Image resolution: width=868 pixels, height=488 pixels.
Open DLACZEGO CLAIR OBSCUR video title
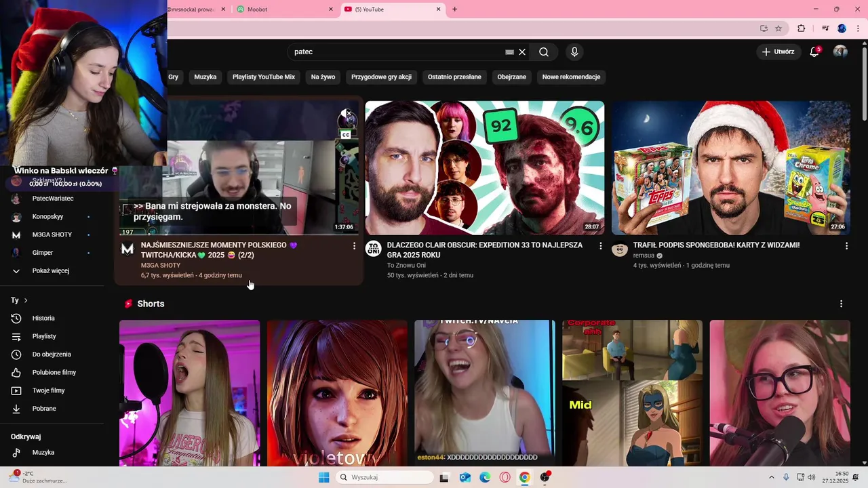tap(484, 249)
